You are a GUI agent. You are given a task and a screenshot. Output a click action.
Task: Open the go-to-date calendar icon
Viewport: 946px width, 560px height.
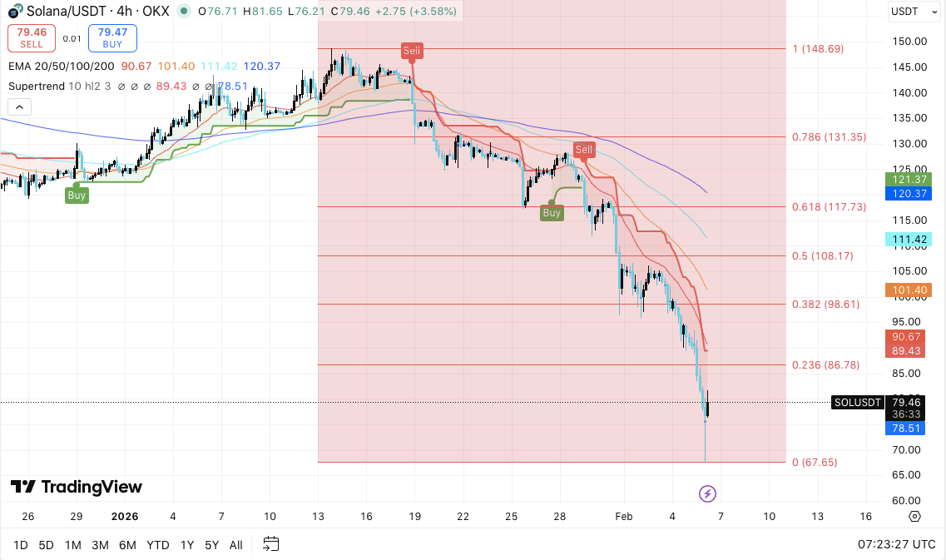point(270,544)
